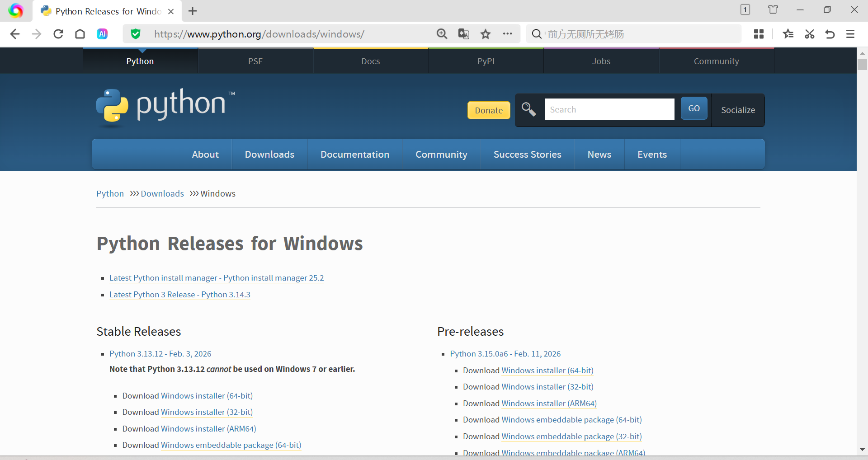The image size is (868, 460).
Task: Download stable Windows installer (64-bit)
Action: pos(207,396)
